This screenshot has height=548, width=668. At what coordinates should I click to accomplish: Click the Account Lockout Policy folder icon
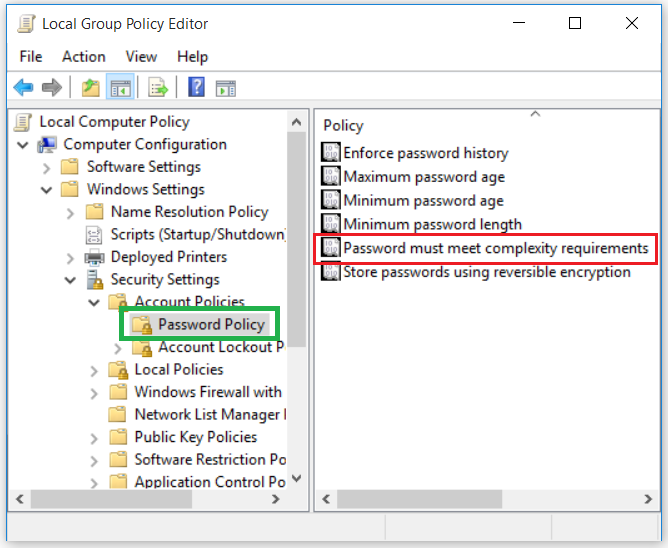tap(142, 347)
